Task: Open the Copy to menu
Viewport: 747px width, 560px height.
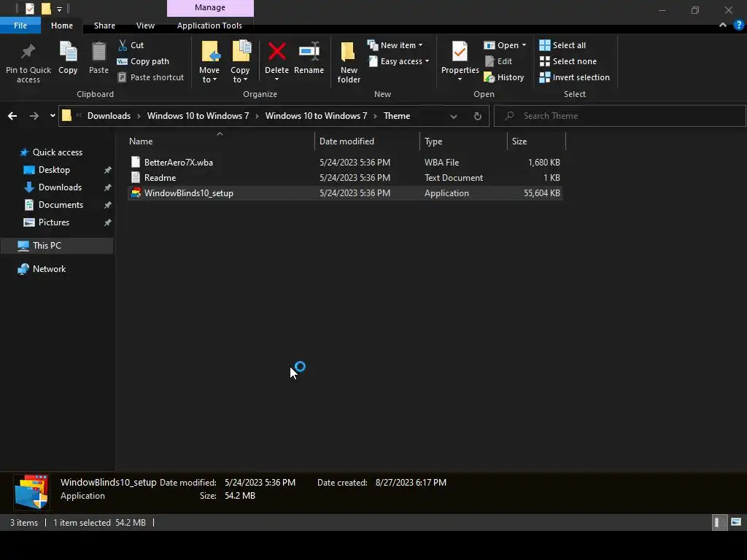Action: pos(240,62)
